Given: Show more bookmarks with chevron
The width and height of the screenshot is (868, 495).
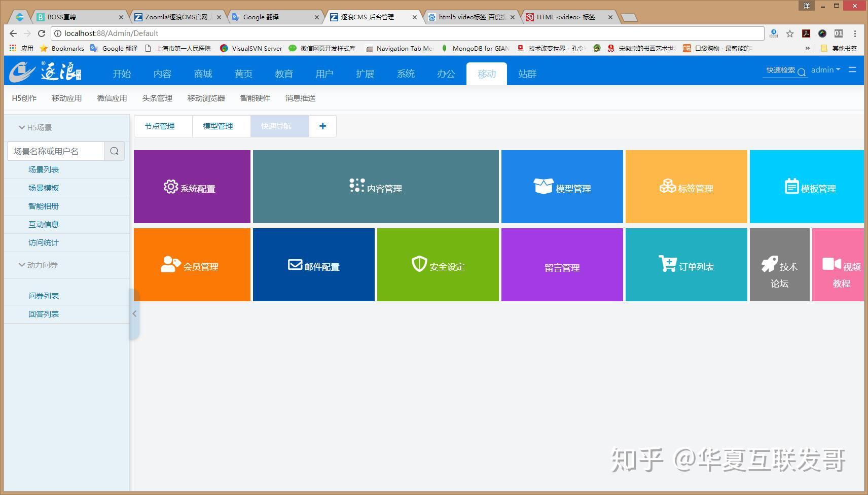Looking at the screenshot, I should coord(807,48).
